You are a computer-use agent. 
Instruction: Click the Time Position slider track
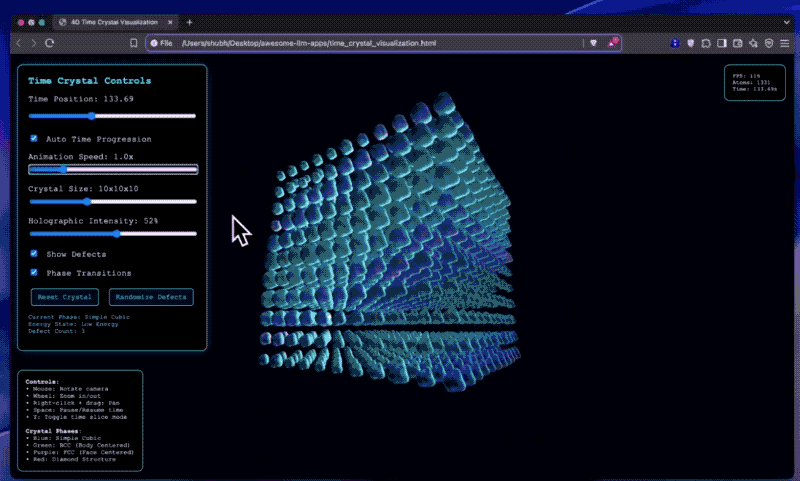coord(112,116)
